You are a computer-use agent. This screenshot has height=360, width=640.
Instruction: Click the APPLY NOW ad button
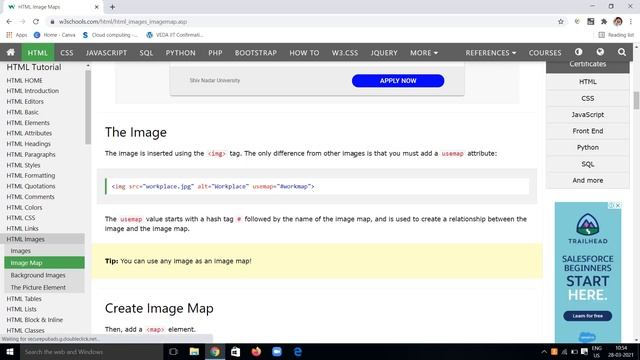398,81
